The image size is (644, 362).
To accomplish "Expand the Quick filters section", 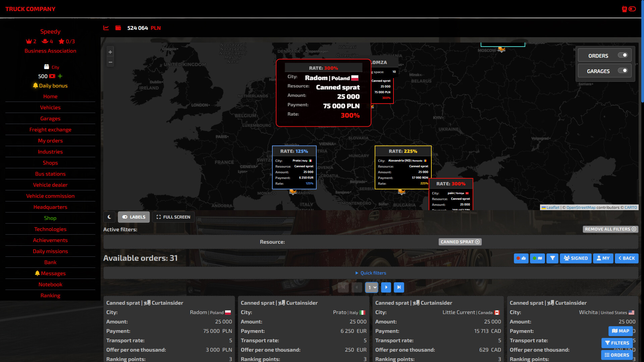I will pyautogui.click(x=371, y=273).
